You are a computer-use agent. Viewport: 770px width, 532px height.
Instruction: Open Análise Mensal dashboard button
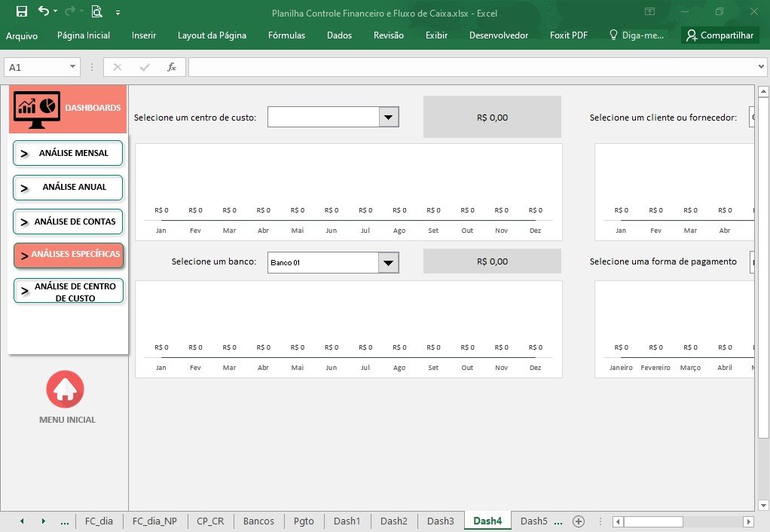(x=68, y=153)
